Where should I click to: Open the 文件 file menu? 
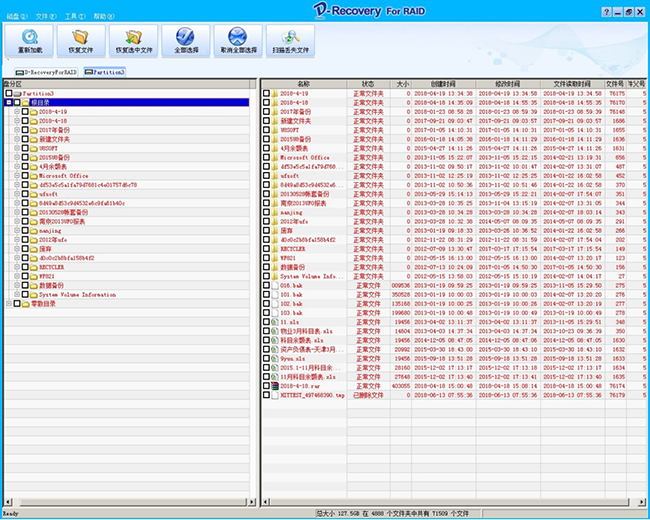(x=46, y=16)
